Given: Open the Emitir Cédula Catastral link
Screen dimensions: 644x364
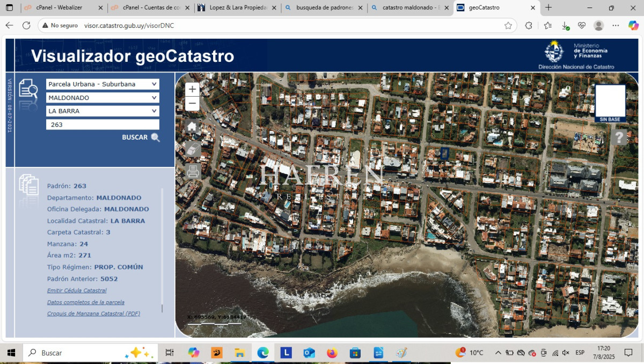Looking at the screenshot, I should tap(77, 290).
